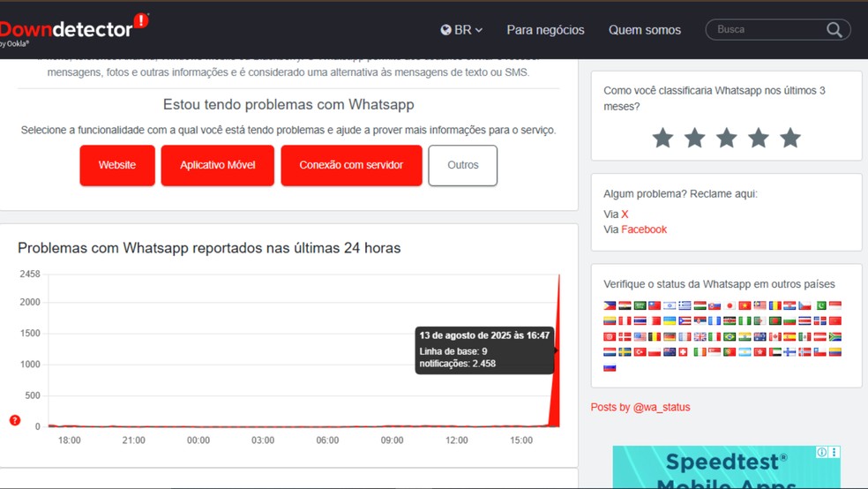Check Whatsapp status for Vietnam flag
The height and width of the screenshot is (489, 868).
coord(745,305)
